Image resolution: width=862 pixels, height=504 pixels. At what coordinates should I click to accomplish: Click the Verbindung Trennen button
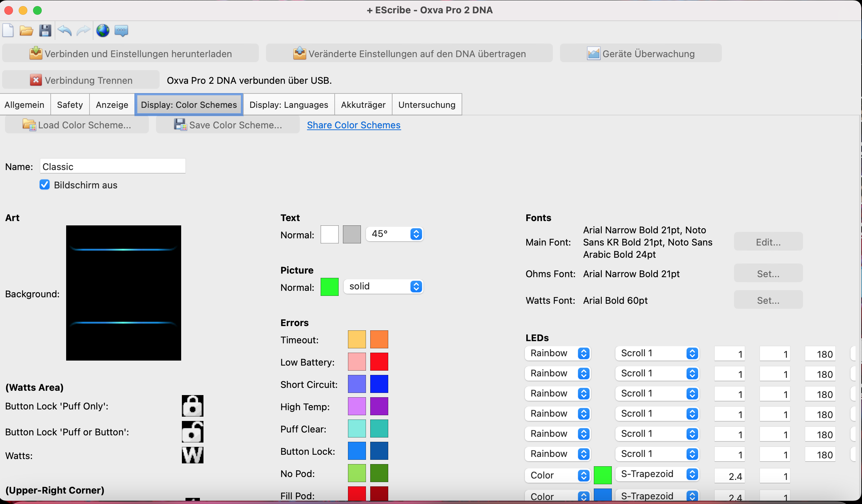[x=81, y=80]
